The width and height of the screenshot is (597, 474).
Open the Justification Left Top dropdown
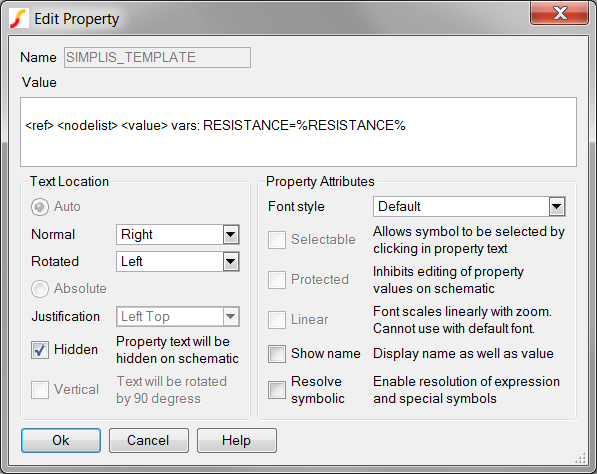[x=178, y=316]
